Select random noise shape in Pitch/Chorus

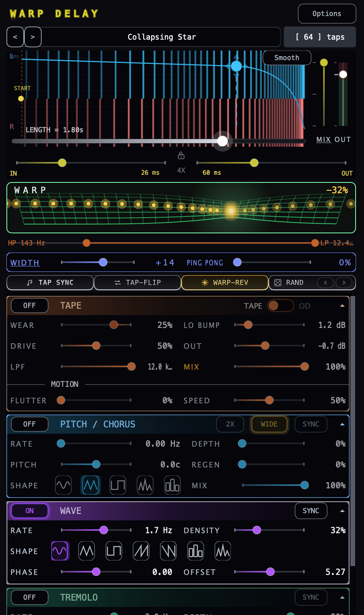[x=145, y=485]
